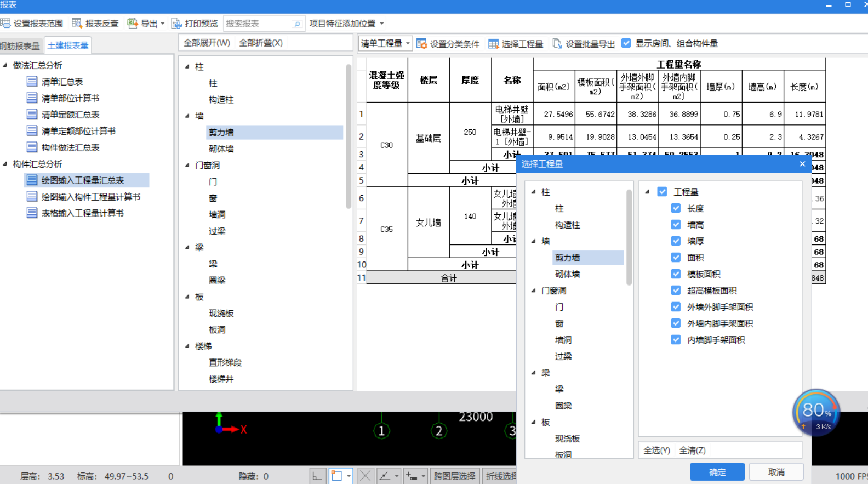Image resolution: width=868 pixels, height=484 pixels.
Task: Click the 导出 export icon
Action: [132, 24]
